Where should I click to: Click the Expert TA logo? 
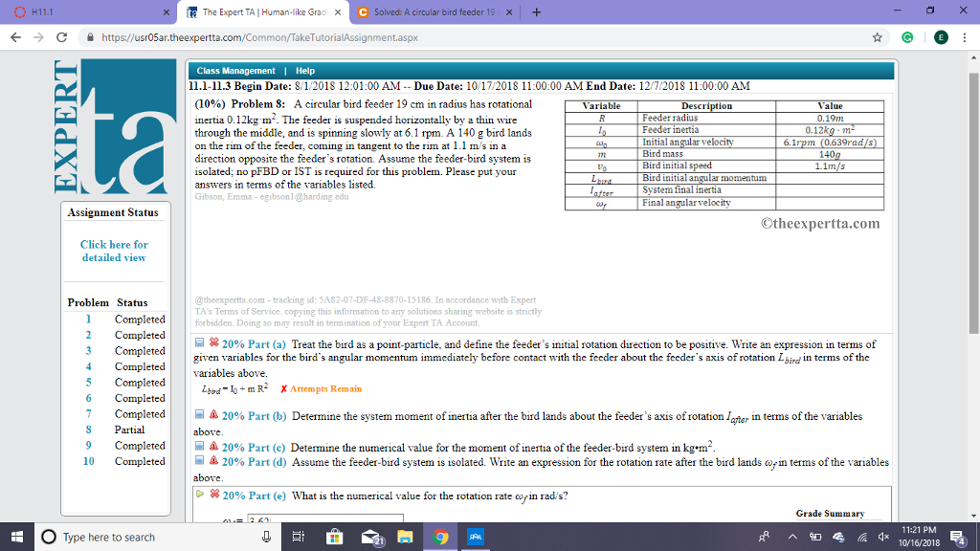click(115, 126)
